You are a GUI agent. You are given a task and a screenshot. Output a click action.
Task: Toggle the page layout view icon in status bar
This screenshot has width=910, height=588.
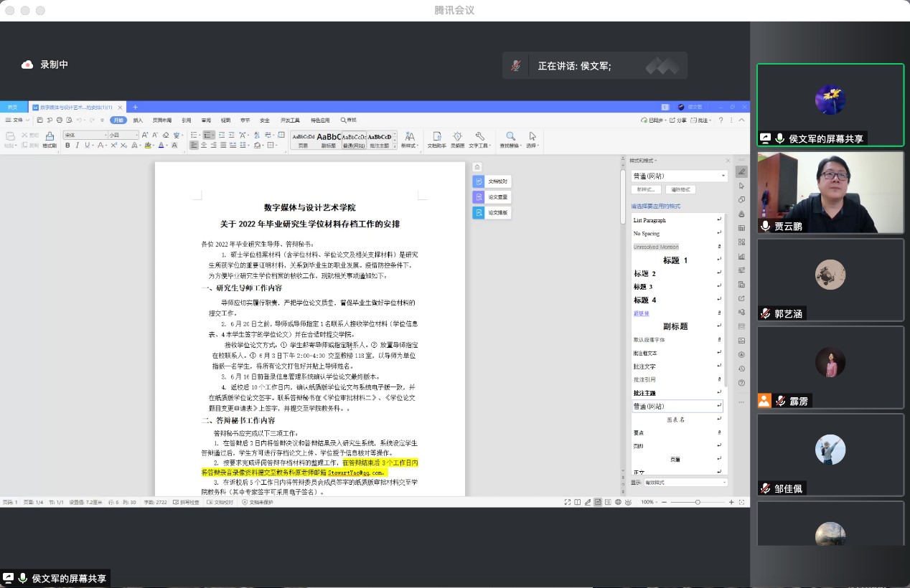[597, 501]
